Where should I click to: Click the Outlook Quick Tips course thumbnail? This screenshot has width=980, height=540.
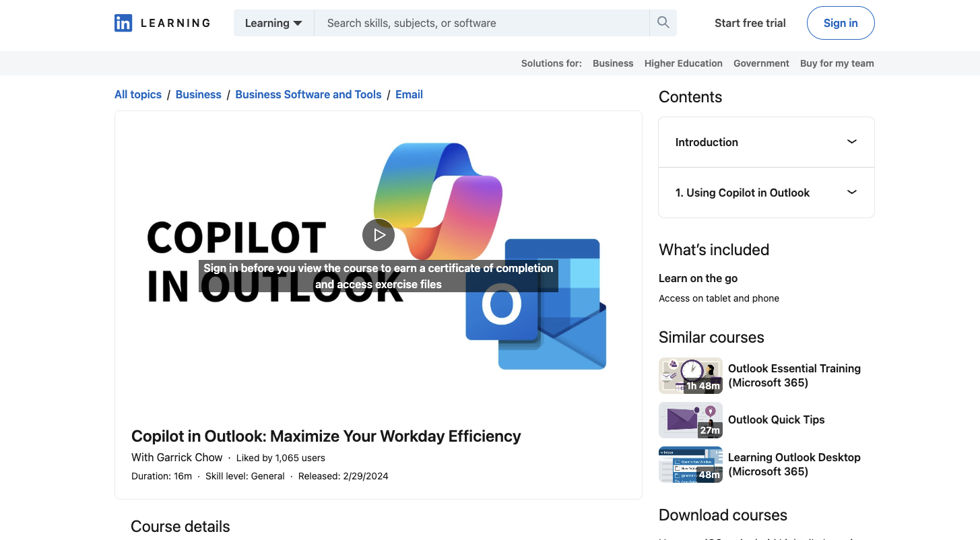point(690,419)
